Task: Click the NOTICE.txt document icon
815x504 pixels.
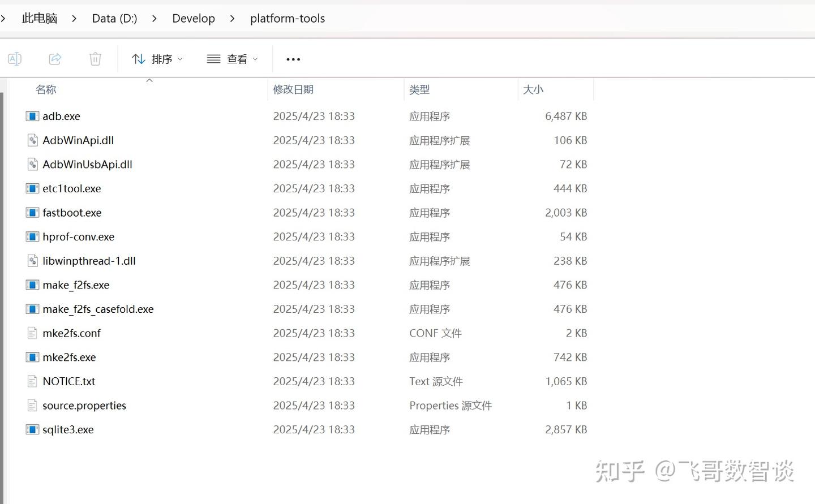Action: click(32, 382)
